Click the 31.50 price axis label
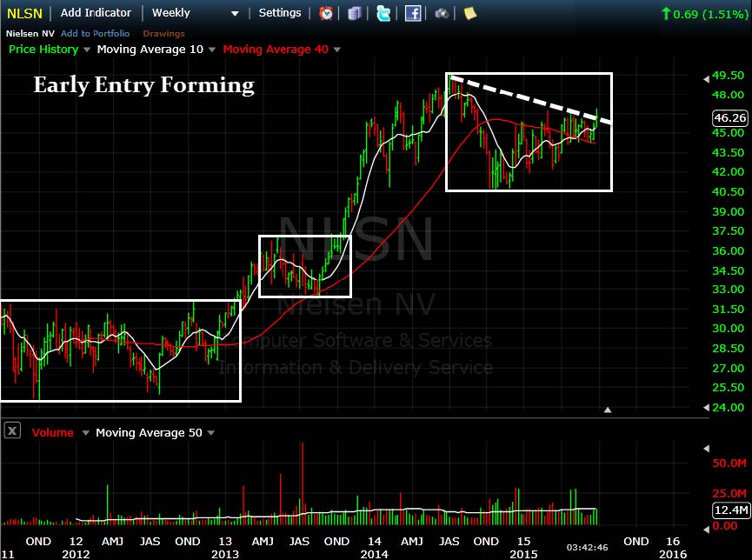 click(728, 309)
